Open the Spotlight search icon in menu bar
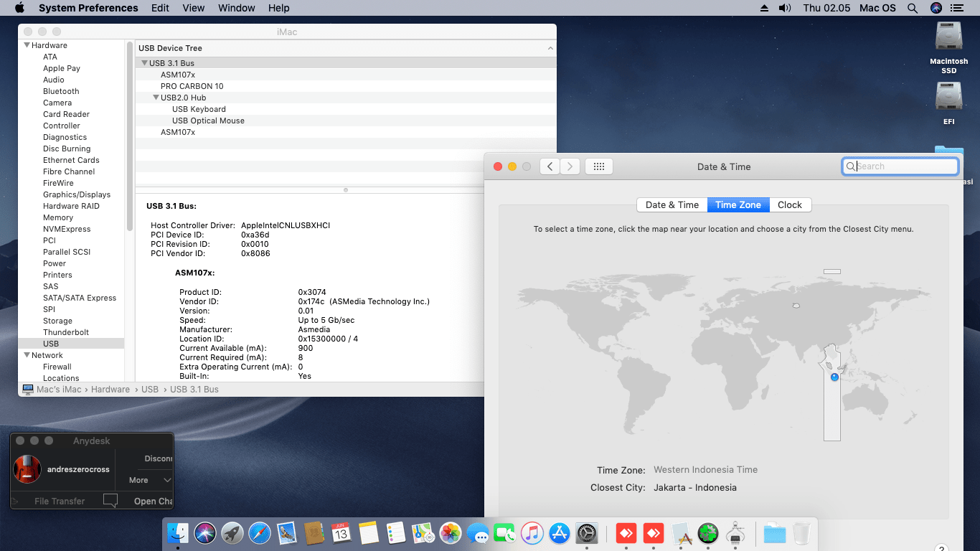Image resolution: width=980 pixels, height=551 pixels. point(913,8)
